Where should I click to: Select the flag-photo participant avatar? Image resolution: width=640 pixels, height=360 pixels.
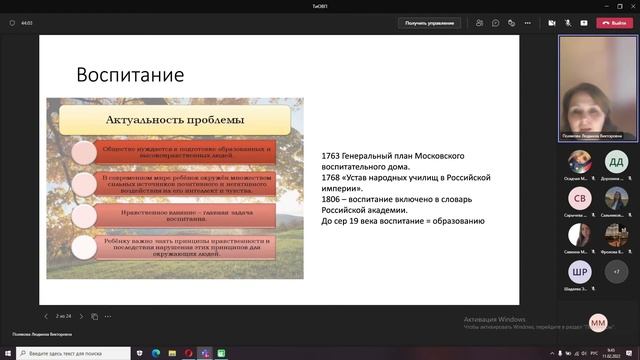coord(580,162)
